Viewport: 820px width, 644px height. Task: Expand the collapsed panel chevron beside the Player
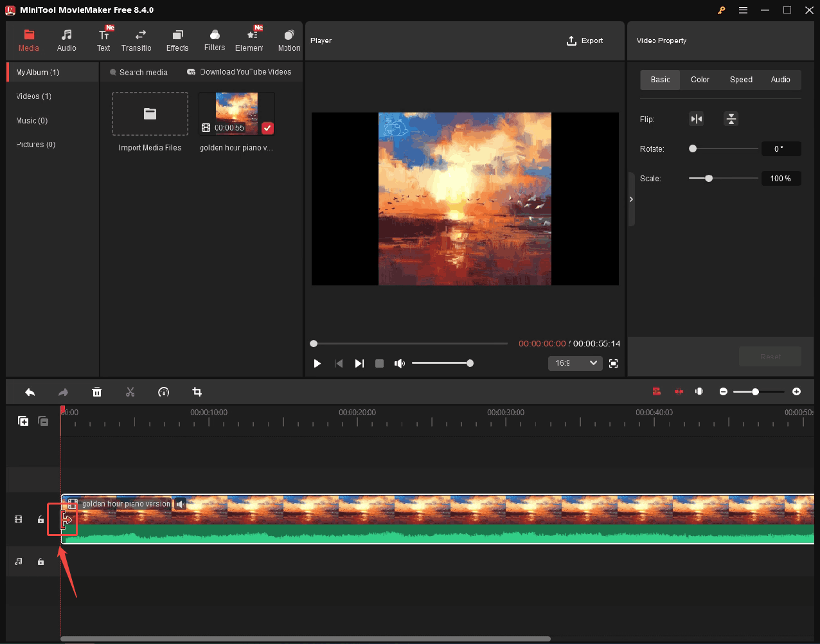coord(631,199)
